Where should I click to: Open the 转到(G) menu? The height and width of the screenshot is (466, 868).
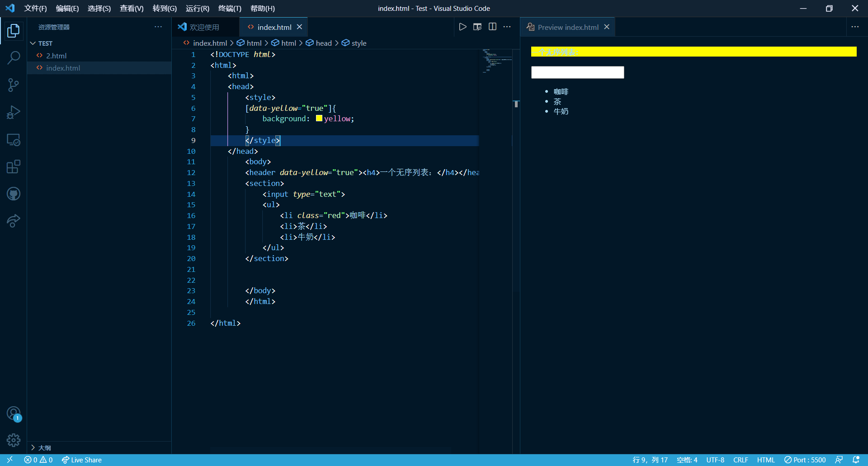point(165,9)
